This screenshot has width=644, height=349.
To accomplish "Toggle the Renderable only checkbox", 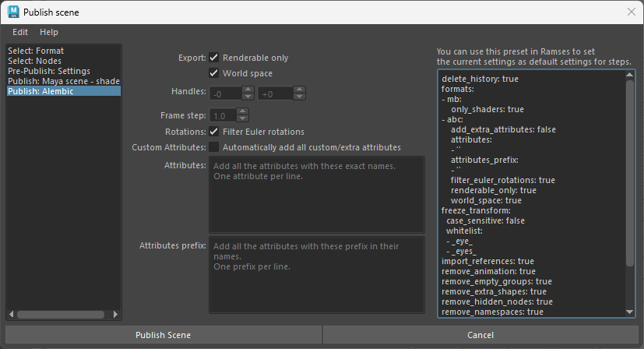I will [x=214, y=58].
